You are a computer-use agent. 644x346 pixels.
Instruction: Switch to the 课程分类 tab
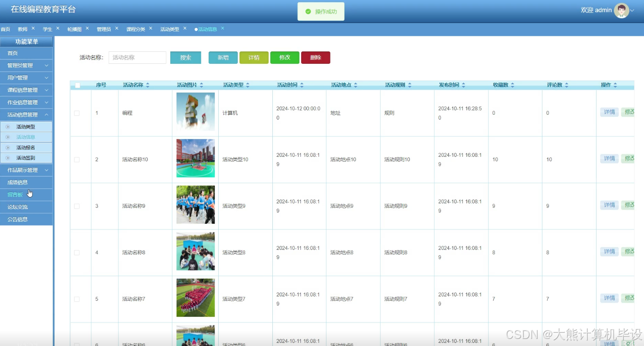[136, 29]
